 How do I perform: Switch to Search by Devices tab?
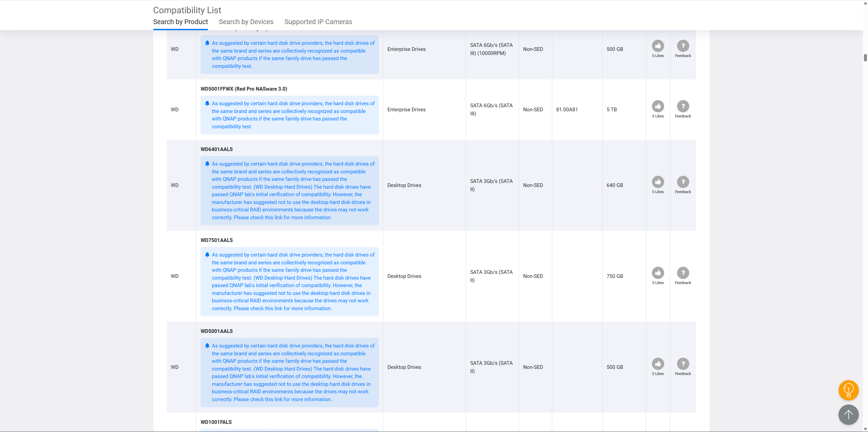[x=246, y=22]
